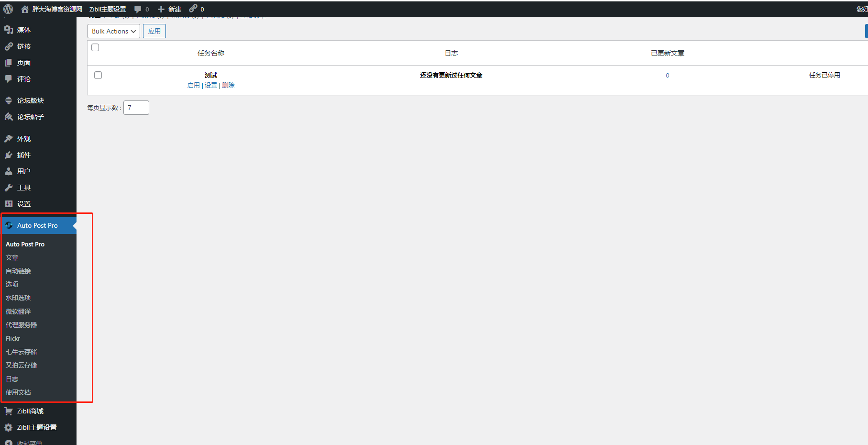Click the Auto Post Pro menu icon

click(x=9, y=225)
